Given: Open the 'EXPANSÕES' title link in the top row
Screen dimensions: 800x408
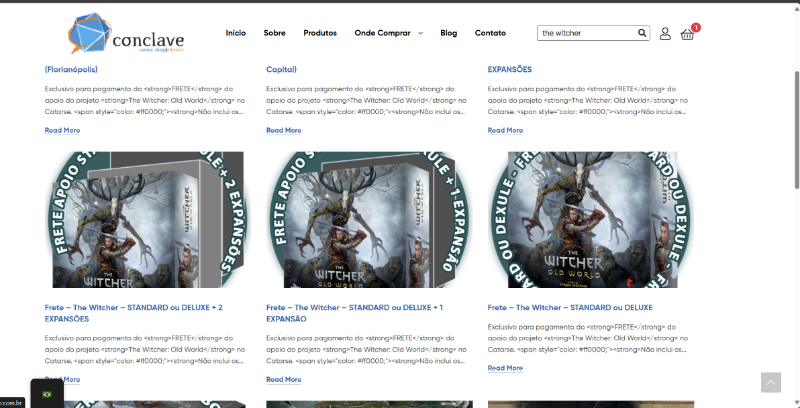Looking at the screenshot, I should pos(509,69).
